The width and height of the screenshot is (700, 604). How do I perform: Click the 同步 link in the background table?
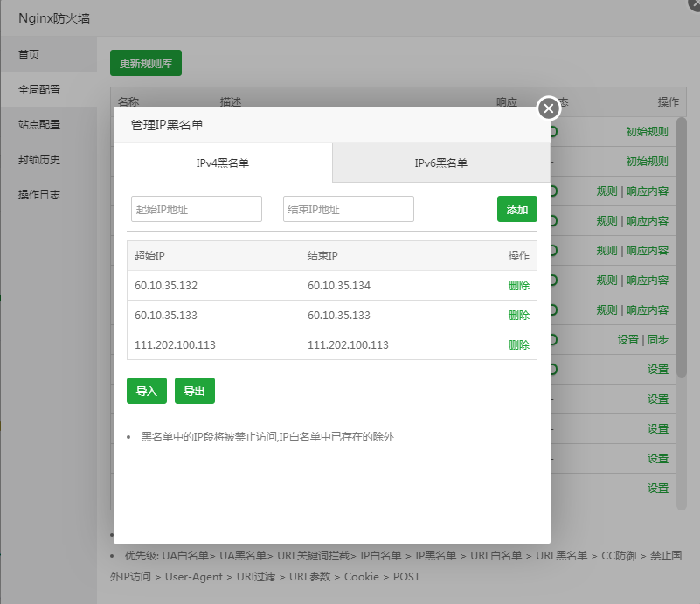coord(657,340)
